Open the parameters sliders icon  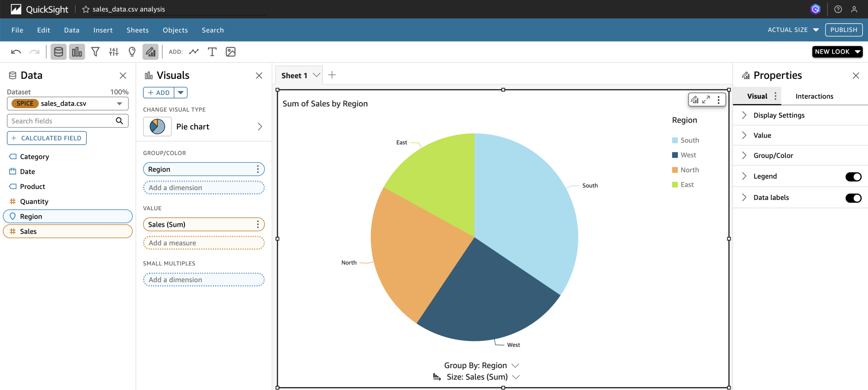114,52
